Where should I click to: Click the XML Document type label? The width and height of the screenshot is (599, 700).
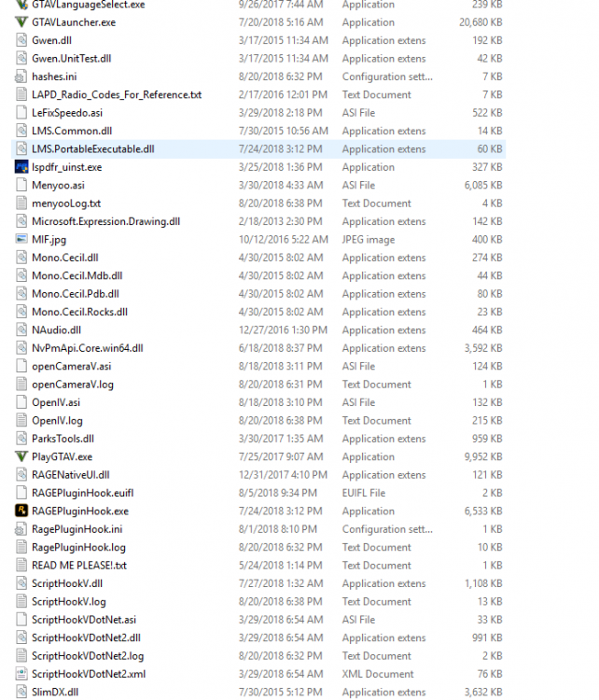(378, 674)
